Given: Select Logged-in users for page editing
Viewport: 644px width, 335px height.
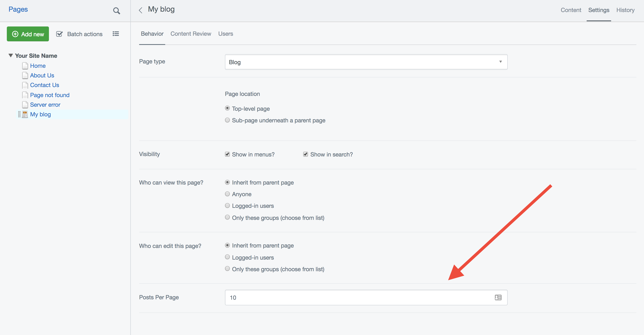Looking at the screenshot, I should pyautogui.click(x=227, y=257).
